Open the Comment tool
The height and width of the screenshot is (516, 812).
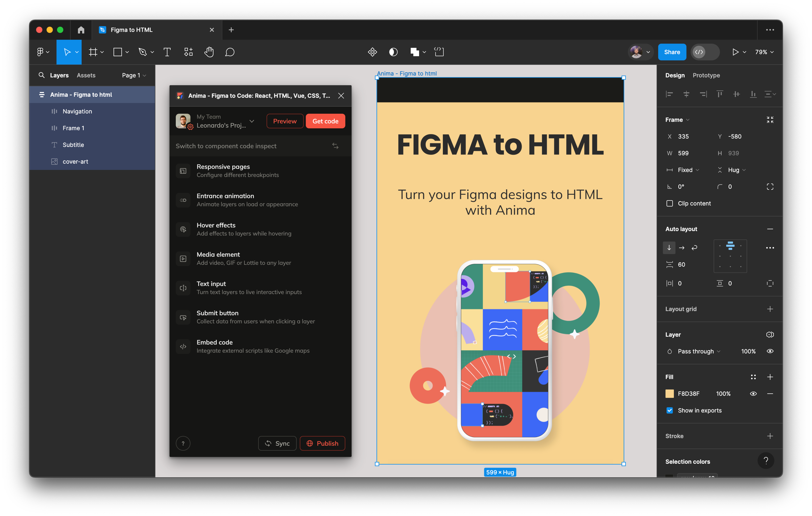pyautogui.click(x=230, y=52)
